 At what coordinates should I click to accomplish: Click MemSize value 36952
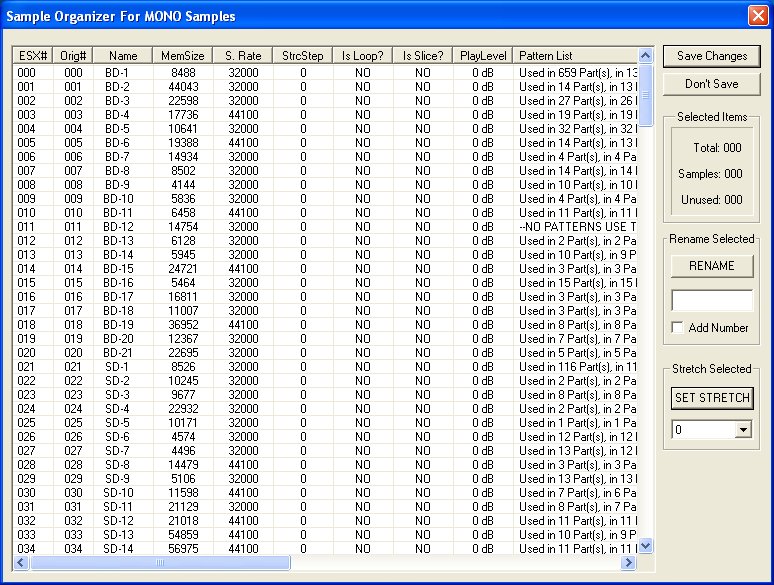click(183, 325)
